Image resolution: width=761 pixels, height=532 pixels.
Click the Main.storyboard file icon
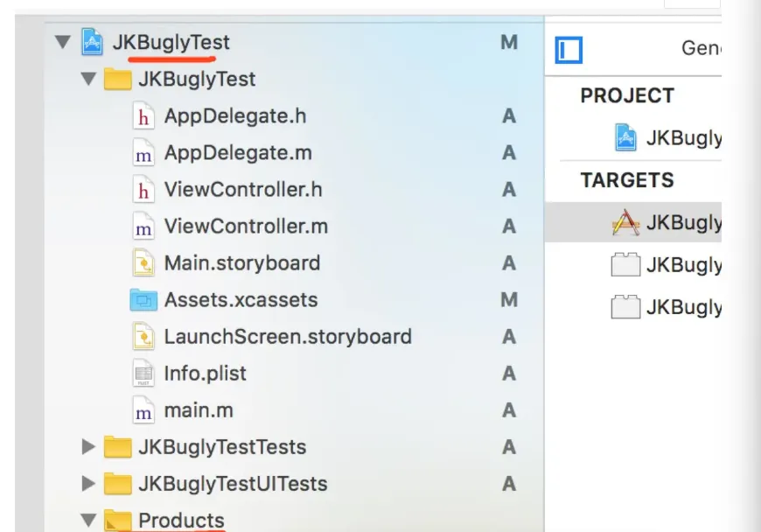[143, 263]
